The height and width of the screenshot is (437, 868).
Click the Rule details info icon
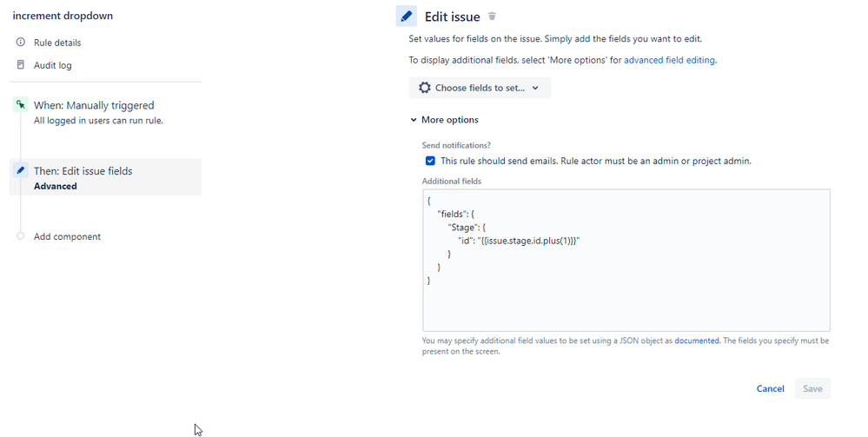(x=21, y=42)
